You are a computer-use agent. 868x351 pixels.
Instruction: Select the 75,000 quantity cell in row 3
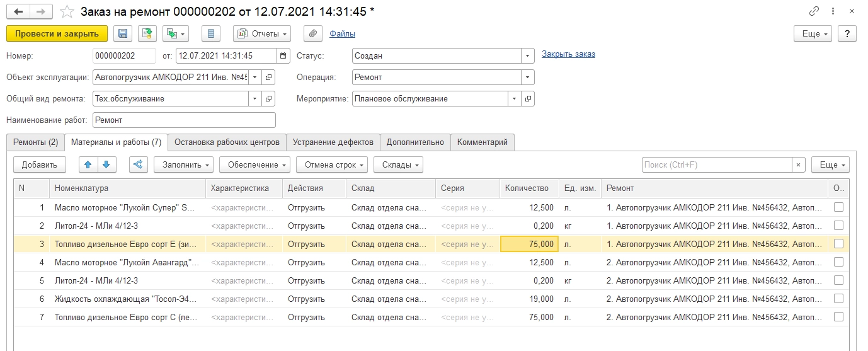pos(529,244)
